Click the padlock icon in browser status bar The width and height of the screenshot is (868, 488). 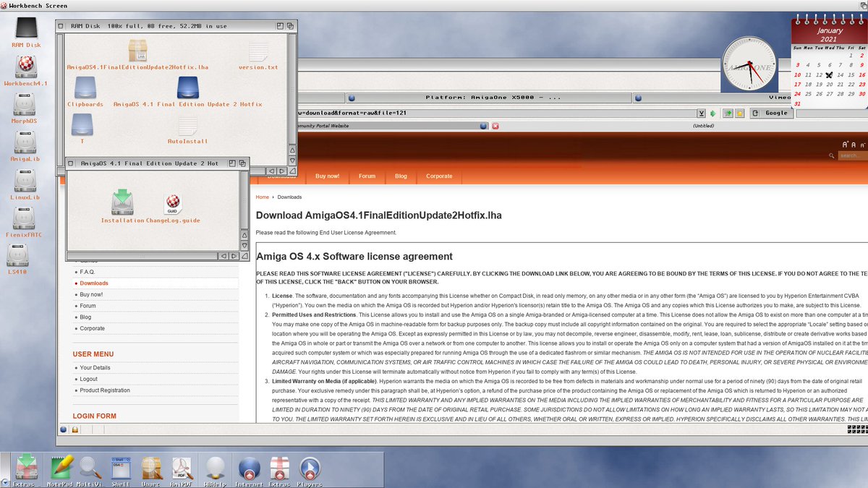(75, 429)
